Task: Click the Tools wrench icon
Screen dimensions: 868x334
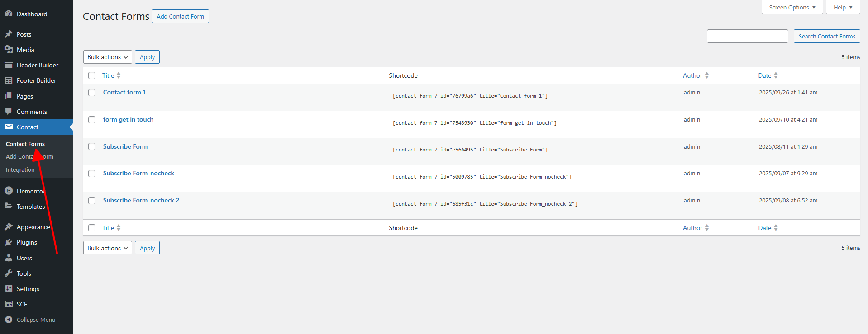Action: (x=9, y=273)
